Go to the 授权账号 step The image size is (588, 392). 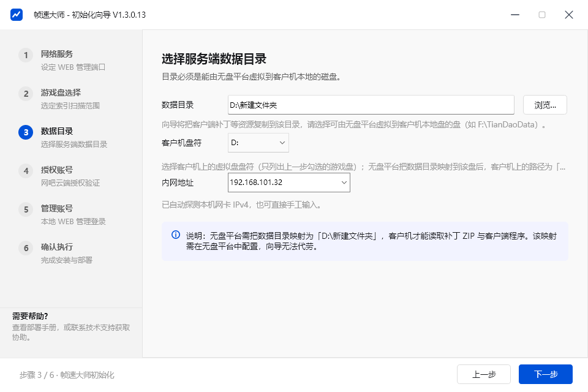point(56,170)
